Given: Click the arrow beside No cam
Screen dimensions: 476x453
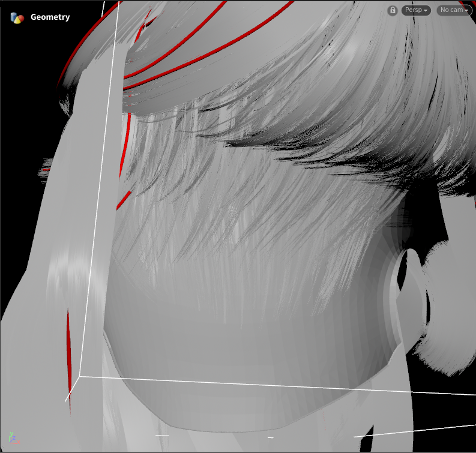Looking at the screenshot, I should pos(466,11).
